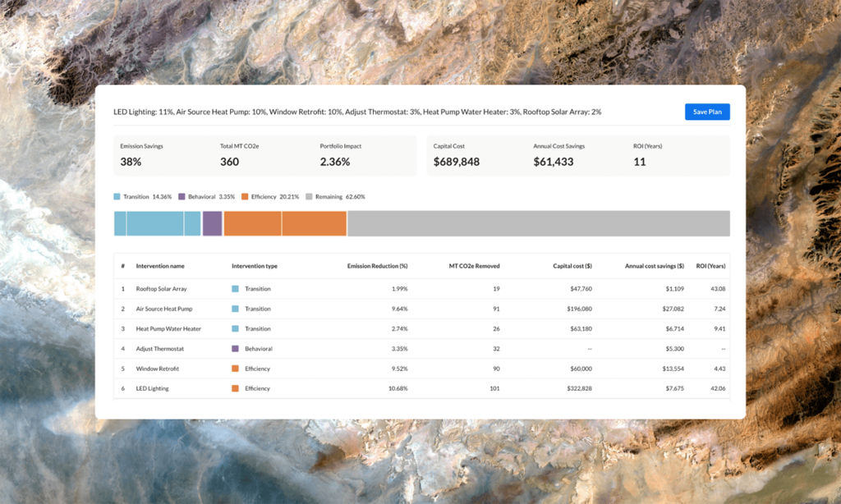Select the purple Behavioral segment in the stacked bar
The height and width of the screenshot is (504, 841).
(212, 223)
